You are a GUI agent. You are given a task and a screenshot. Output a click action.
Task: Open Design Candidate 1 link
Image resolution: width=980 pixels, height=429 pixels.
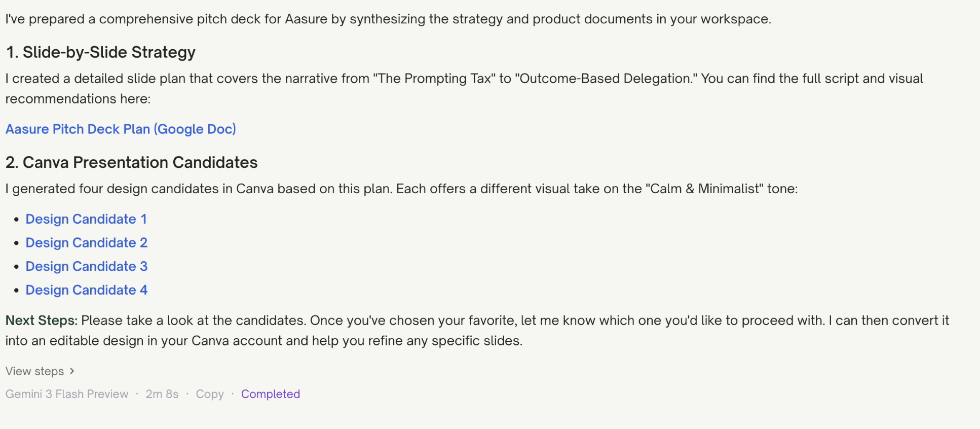[x=86, y=219]
